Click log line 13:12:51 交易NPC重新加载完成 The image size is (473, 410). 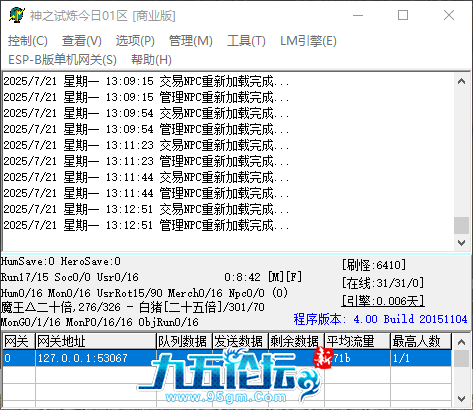pos(146,209)
